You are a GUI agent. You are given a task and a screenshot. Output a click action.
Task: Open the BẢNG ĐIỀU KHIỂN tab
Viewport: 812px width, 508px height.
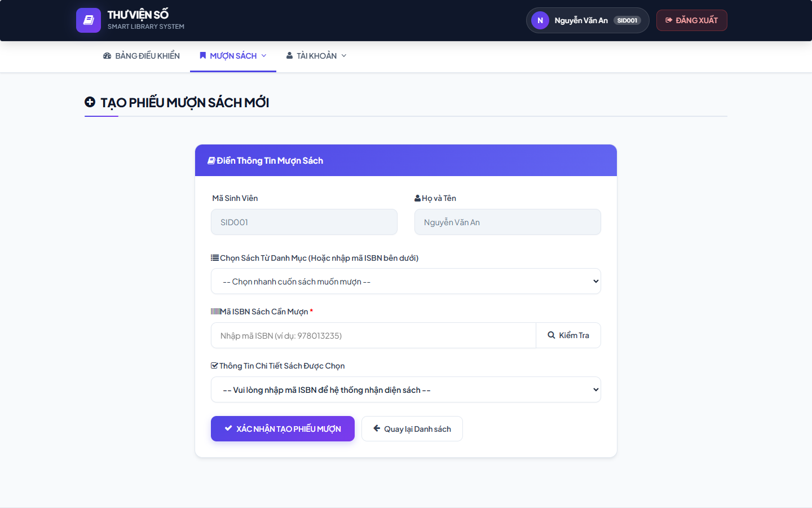[x=142, y=56]
